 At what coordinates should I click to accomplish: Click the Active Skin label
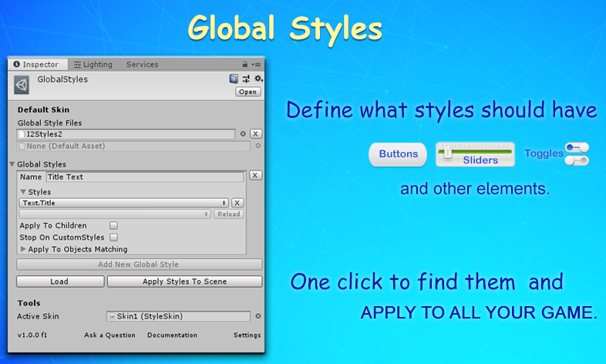[38, 316]
